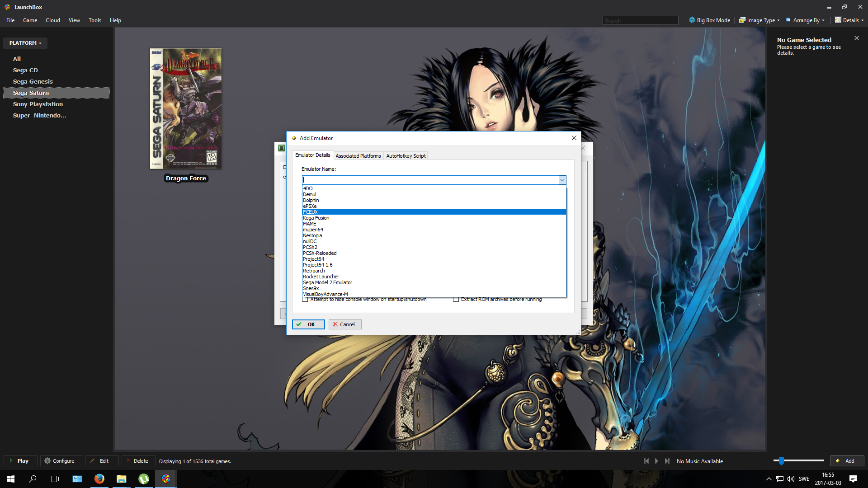
Task: Click the Delete button
Action: [138, 461]
